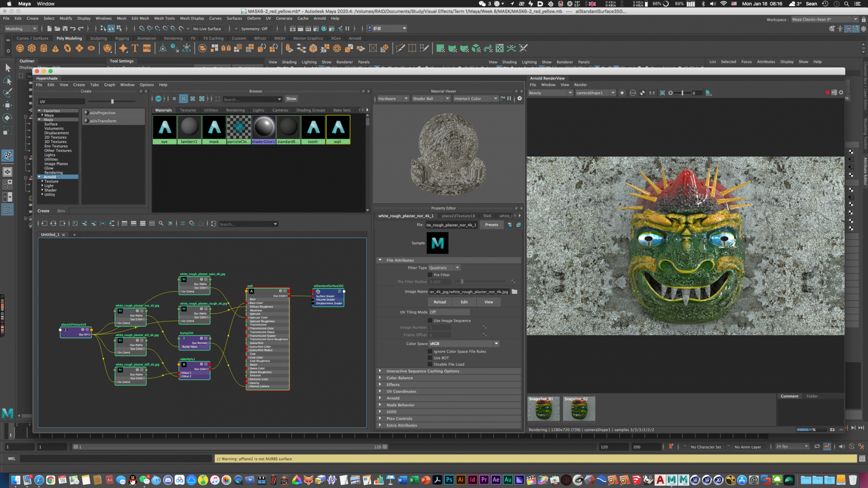Open the Filter Type Quadratic dropdown
Image resolution: width=868 pixels, height=488 pixels.
[x=444, y=268]
